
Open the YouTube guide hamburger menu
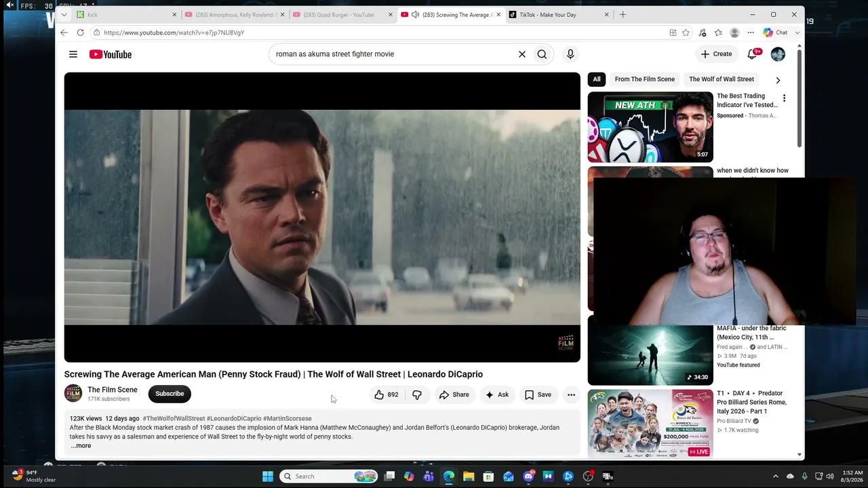coord(73,54)
